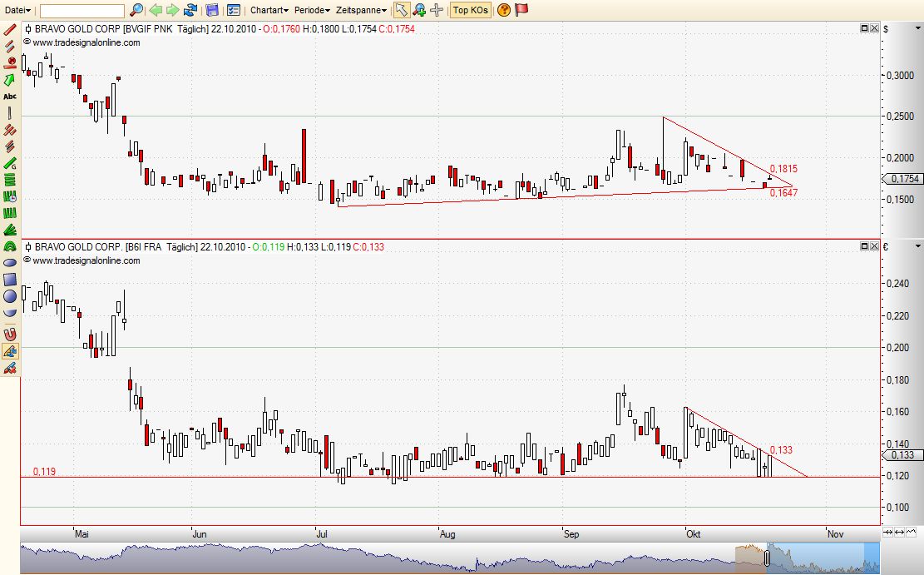Open the Chartart dropdown
Viewport: 924px width, 575px height.
point(269,10)
